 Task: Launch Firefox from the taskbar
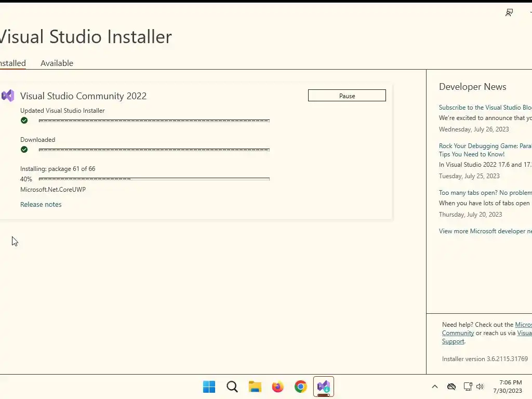click(x=277, y=387)
